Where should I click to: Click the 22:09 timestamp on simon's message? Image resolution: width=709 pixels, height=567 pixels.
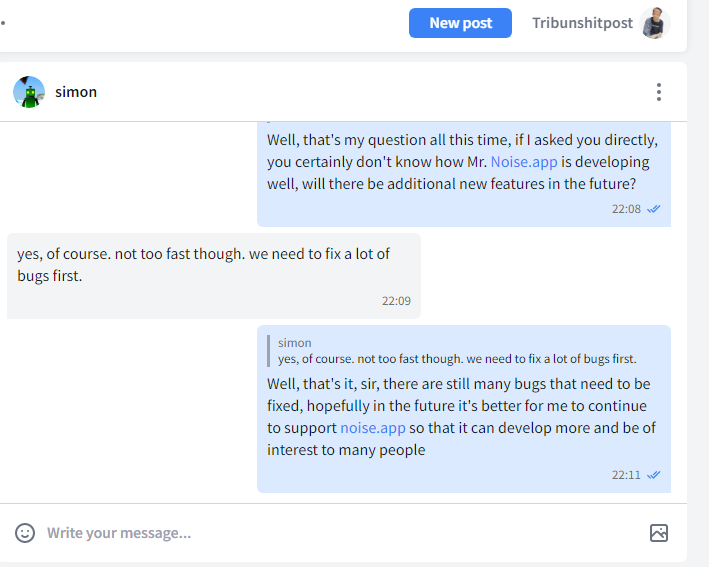(396, 301)
